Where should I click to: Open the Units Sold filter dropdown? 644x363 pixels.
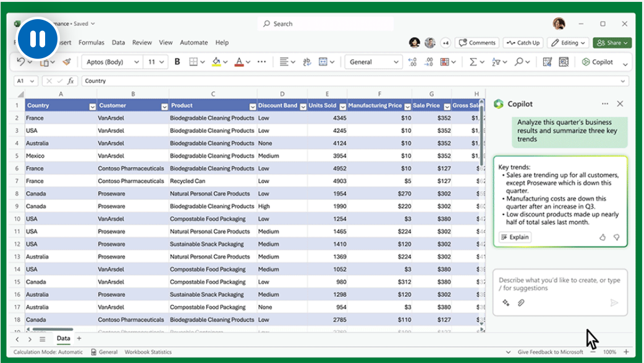[x=342, y=107]
